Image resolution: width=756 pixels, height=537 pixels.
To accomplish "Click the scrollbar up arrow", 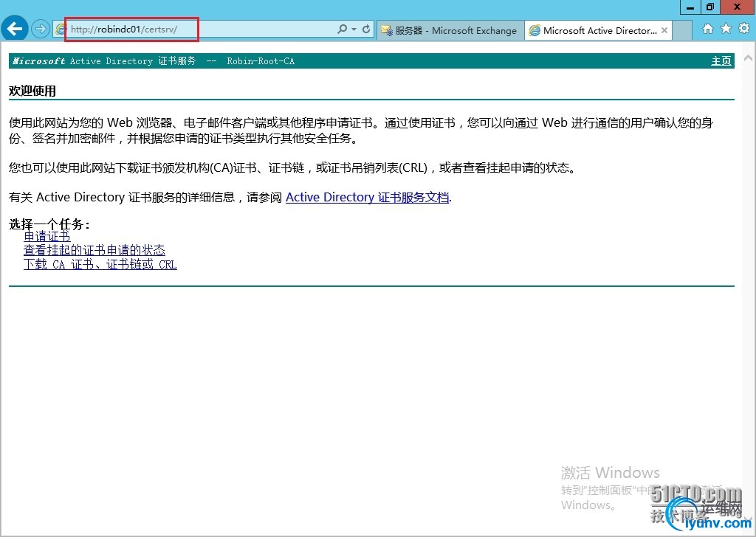I will coord(749,58).
